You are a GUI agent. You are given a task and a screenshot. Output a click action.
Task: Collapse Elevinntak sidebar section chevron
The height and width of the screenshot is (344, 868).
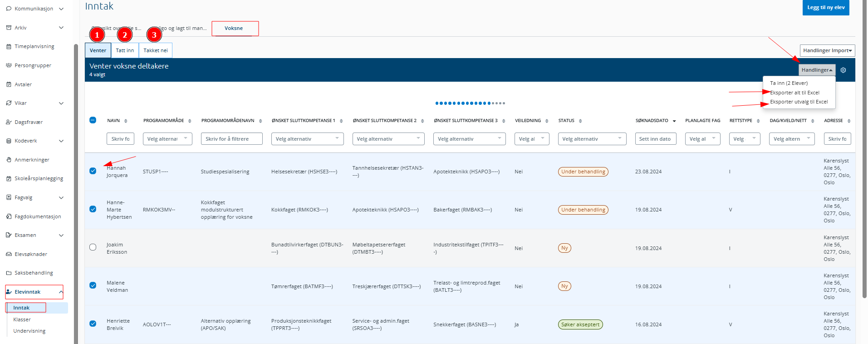61,292
